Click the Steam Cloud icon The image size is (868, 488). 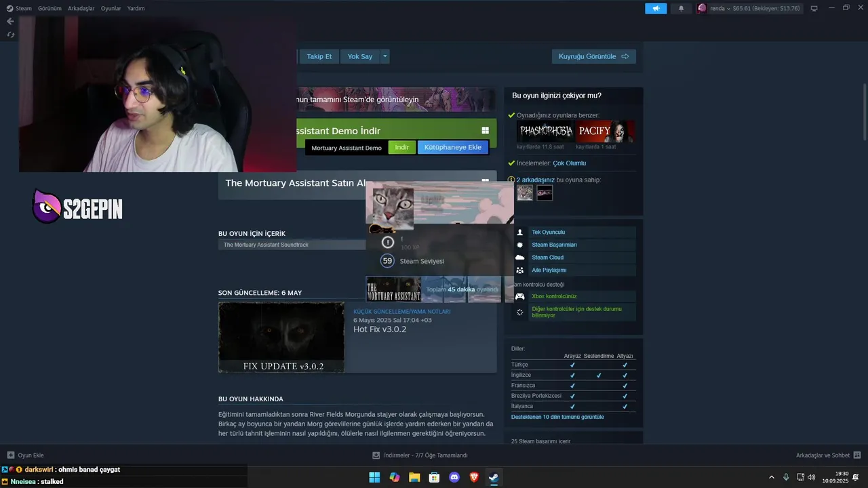520,258
